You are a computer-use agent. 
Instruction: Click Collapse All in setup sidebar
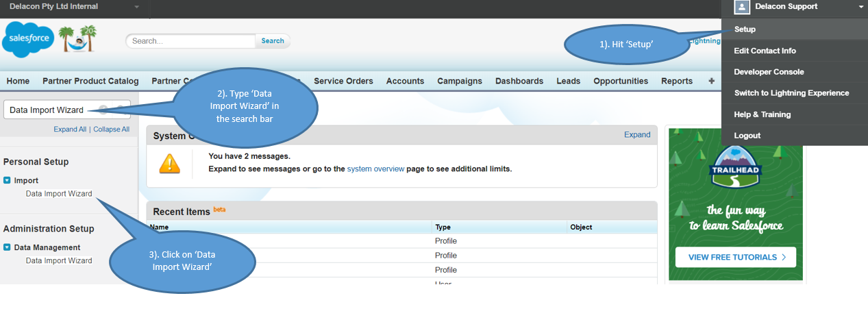point(111,129)
